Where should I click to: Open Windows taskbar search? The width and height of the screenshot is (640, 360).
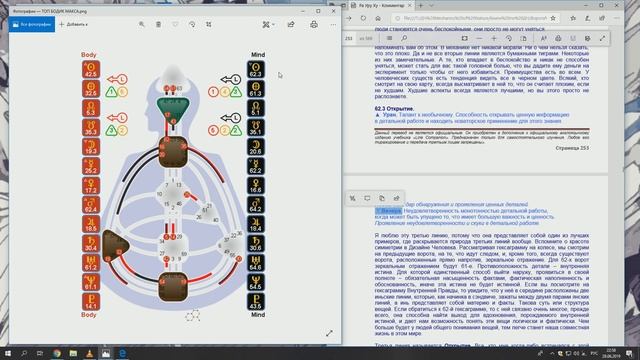tap(24, 353)
